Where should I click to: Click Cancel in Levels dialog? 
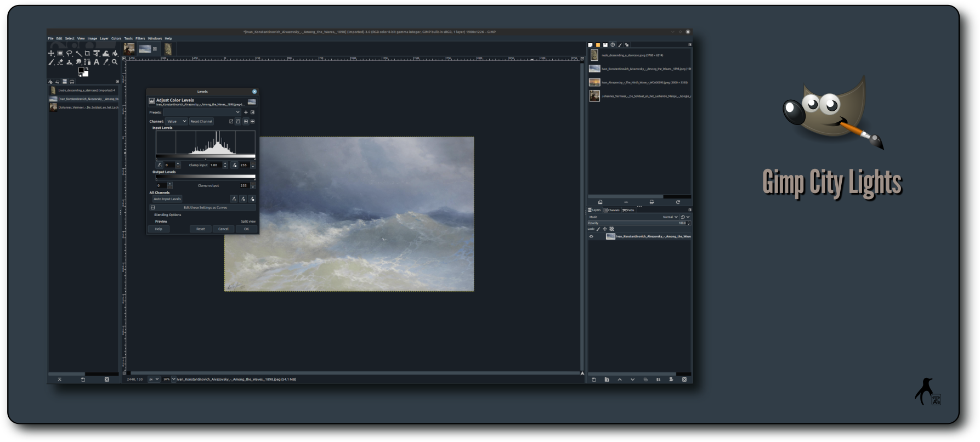pos(223,229)
